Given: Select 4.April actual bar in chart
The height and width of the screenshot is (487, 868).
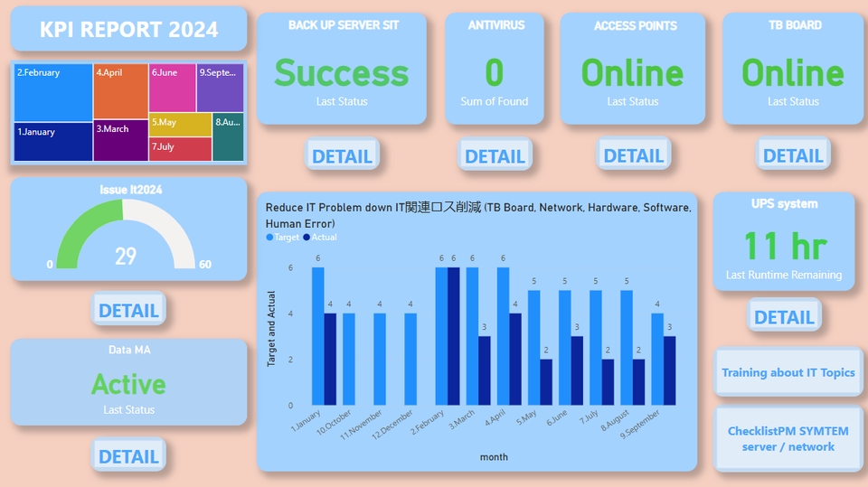Looking at the screenshot, I should (515, 360).
